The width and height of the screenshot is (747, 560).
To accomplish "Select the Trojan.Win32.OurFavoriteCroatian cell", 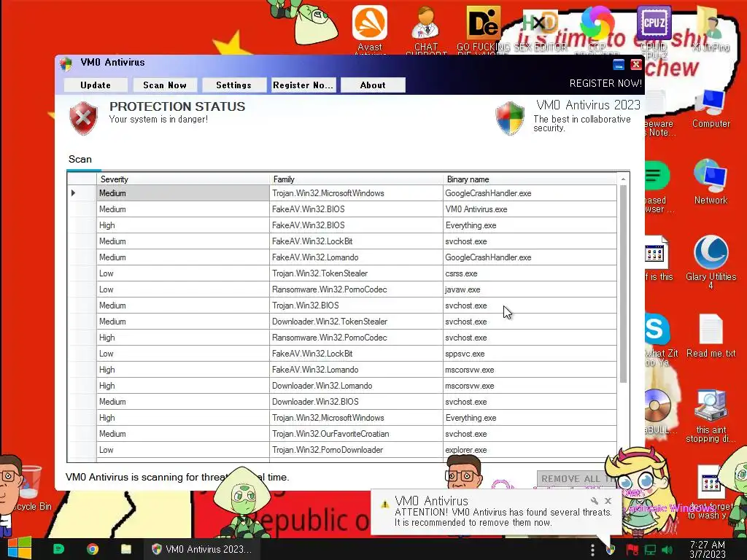I will [356, 434].
